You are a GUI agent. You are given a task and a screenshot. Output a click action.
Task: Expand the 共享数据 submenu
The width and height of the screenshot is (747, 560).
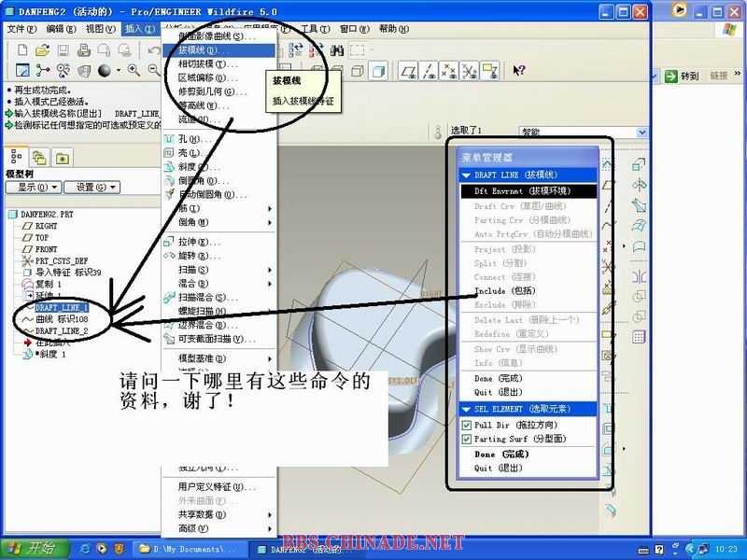[219, 515]
